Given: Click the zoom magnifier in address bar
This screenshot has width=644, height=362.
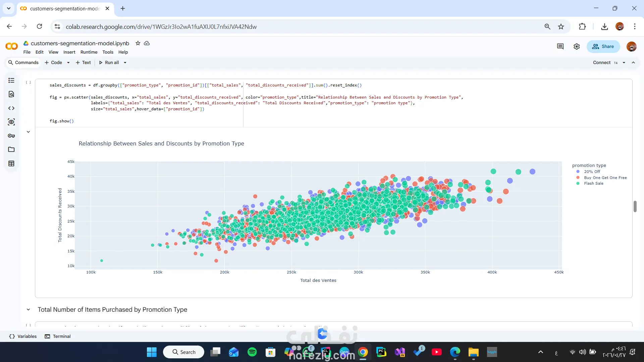Looking at the screenshot, I should click(x=547, y=26).
